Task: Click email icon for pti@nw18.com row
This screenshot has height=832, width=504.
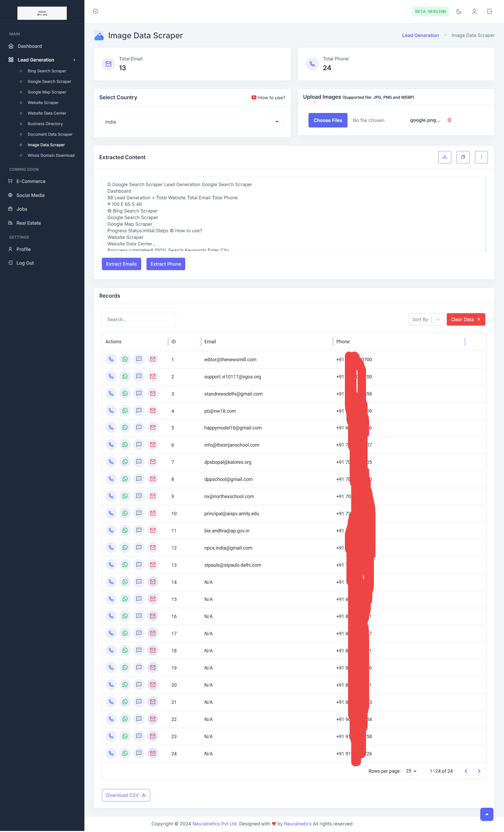Action: pyautogui.click(x=153, y=411)
